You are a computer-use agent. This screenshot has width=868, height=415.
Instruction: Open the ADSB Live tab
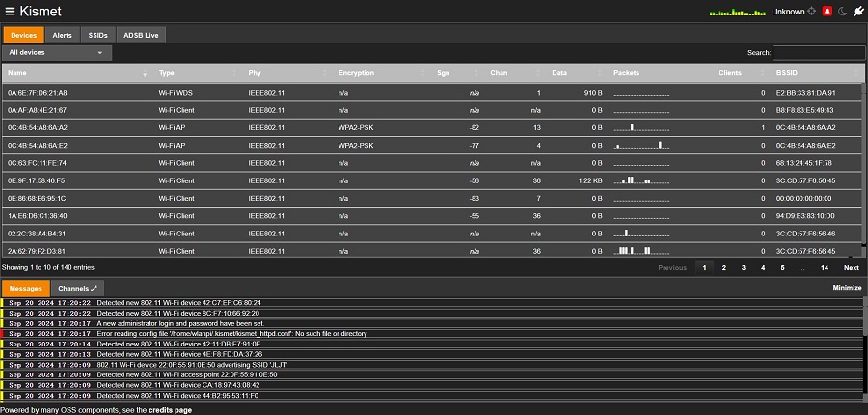point(141,35)
